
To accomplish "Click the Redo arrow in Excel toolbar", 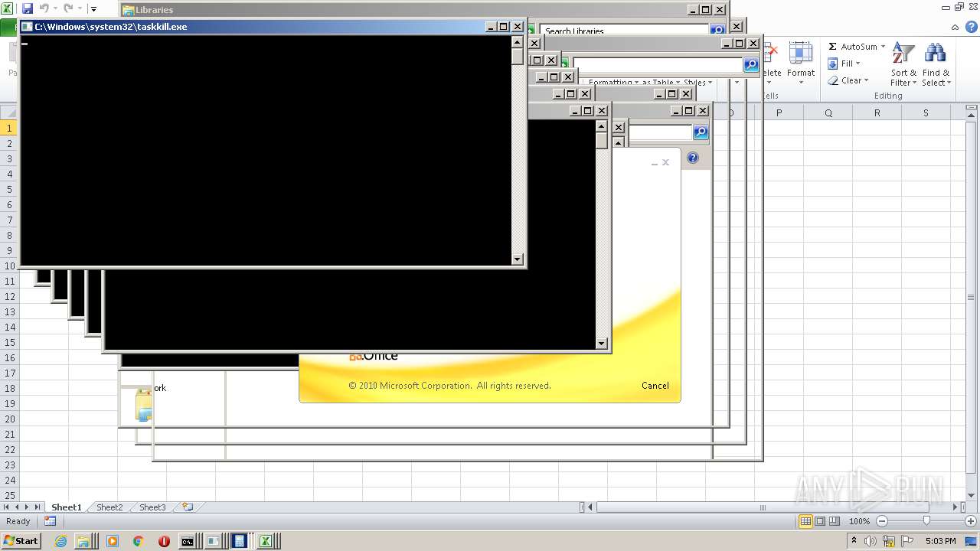I will point(68,8).
